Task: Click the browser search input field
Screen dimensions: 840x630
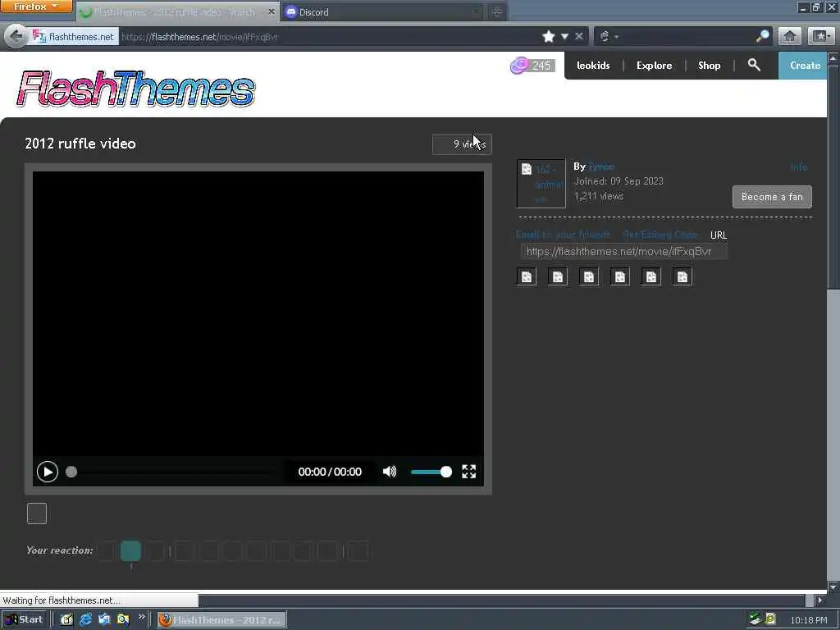Action: (687, 36)
